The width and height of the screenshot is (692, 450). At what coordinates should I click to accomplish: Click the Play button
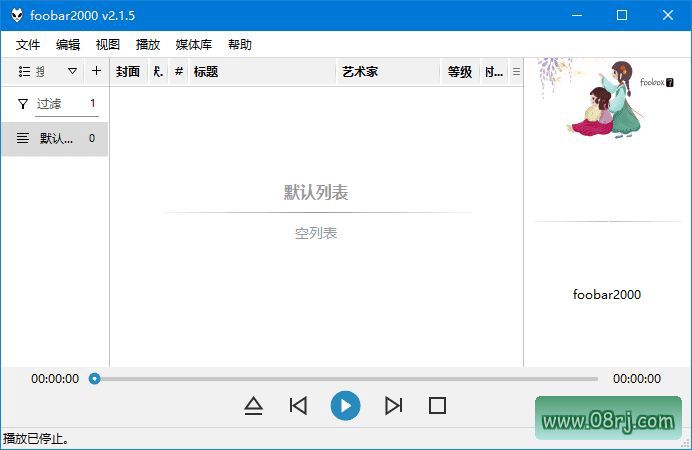pyautogui.click(x=345, y=405)
